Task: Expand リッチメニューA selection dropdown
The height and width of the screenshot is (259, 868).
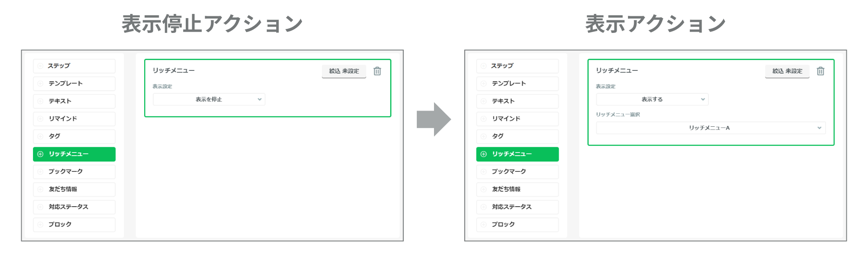Action: 711,128
